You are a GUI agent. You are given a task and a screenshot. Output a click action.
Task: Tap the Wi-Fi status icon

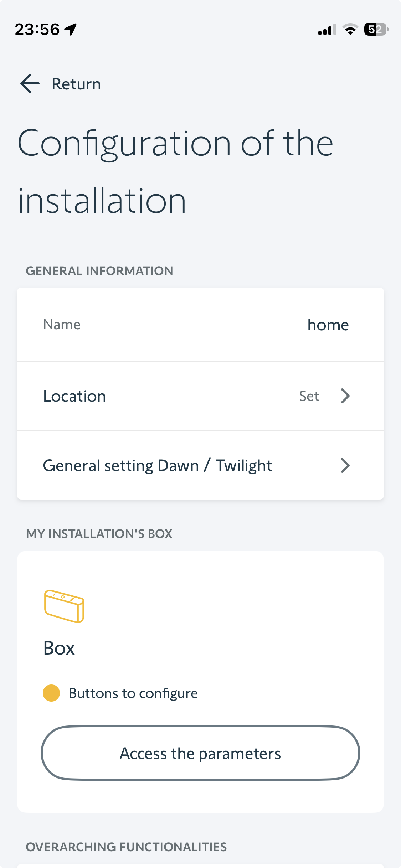[x=350, y=30]
